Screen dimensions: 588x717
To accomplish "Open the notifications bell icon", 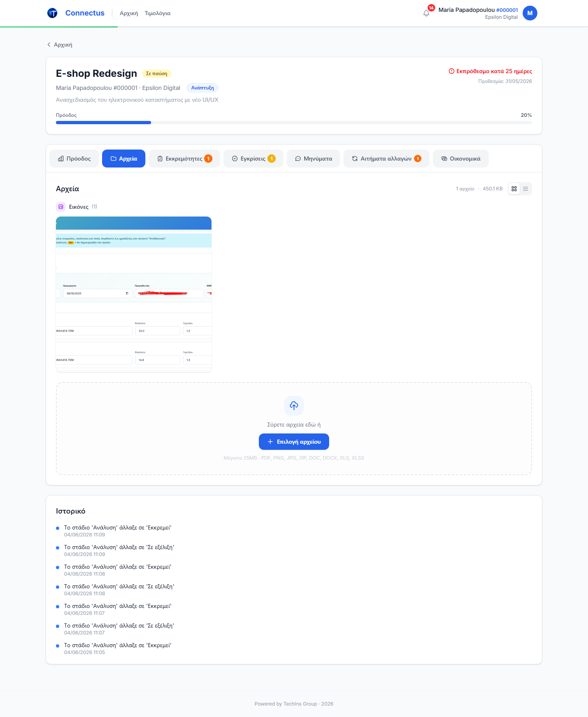I will (426, 13).
